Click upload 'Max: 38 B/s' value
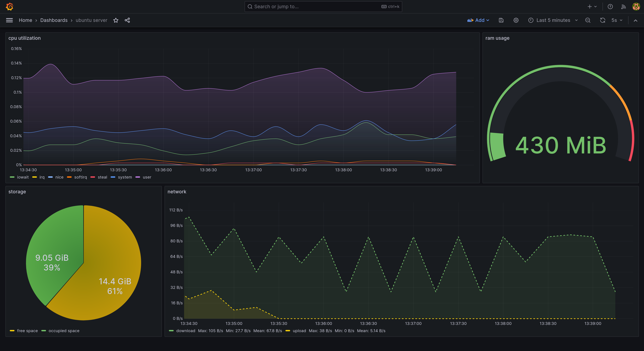This screenshot has height=351, width=644. pos(320,331)
